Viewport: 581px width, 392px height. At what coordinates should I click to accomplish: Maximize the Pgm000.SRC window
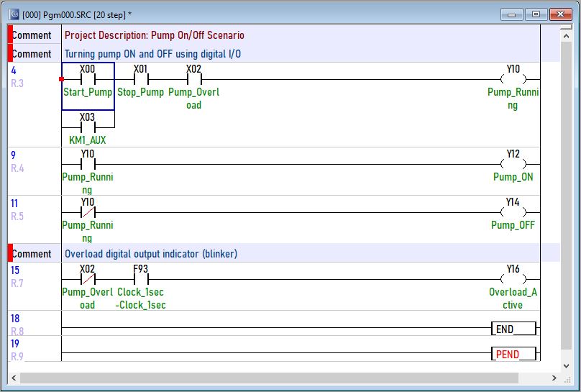(x=536, y=14)
